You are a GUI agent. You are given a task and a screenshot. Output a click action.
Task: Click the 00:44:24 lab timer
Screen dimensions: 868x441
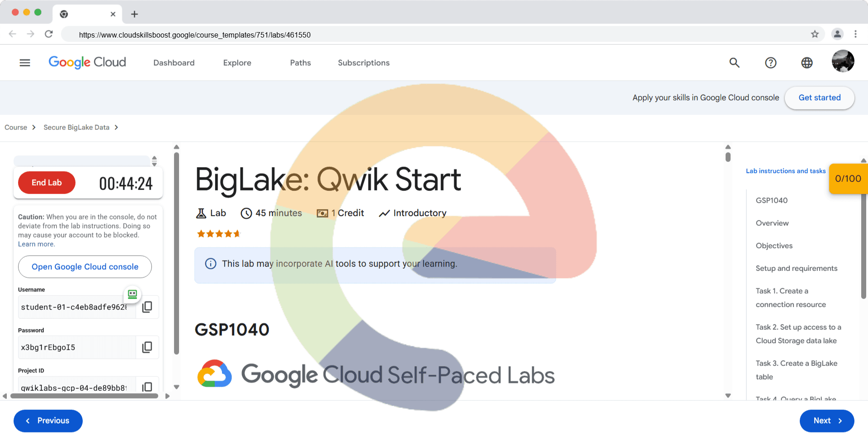coord(126,184)
